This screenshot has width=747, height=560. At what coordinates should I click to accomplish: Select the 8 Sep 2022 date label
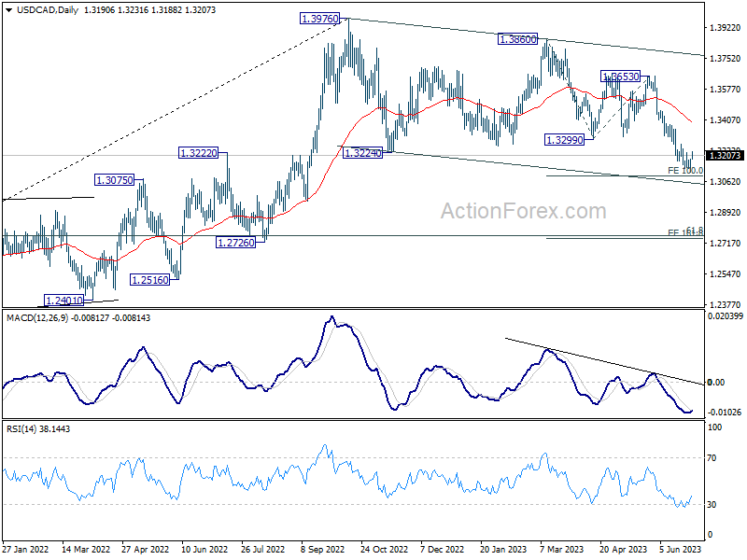click(x=322, y=549)
